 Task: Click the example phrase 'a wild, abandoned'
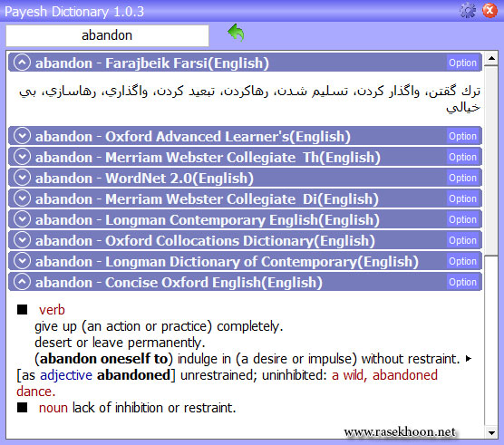pos(384,375)
